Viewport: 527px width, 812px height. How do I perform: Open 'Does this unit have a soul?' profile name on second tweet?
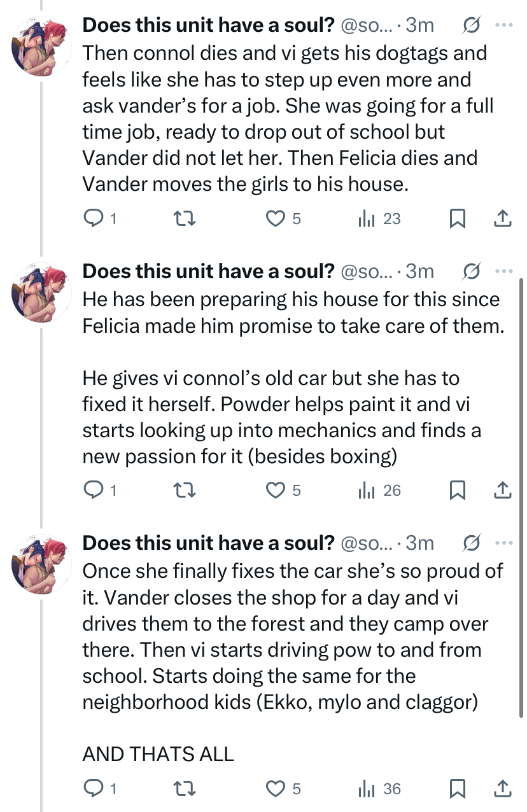(x=209, y=272)
